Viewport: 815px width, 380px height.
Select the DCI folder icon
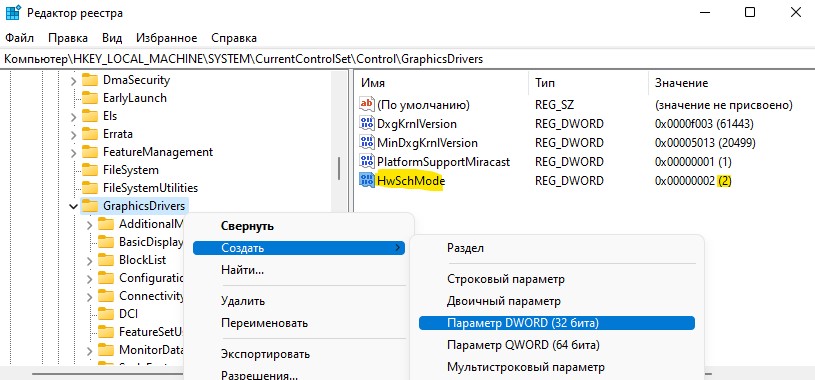point(106,314)
